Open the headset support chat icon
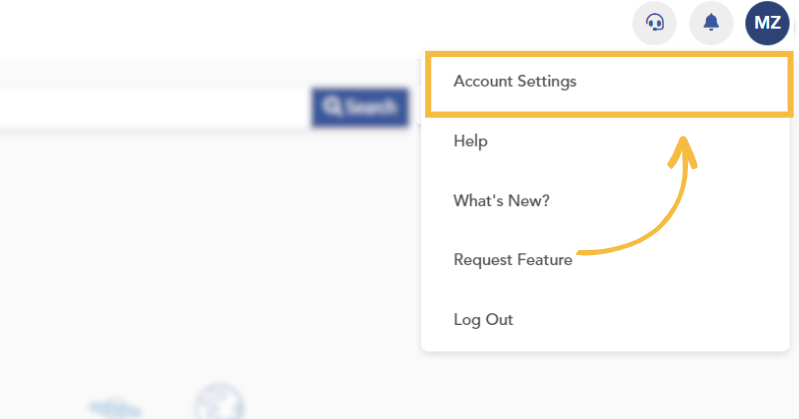Image resolution: width=799 pixels, height=419 pixels. click(x=654, y=23)
